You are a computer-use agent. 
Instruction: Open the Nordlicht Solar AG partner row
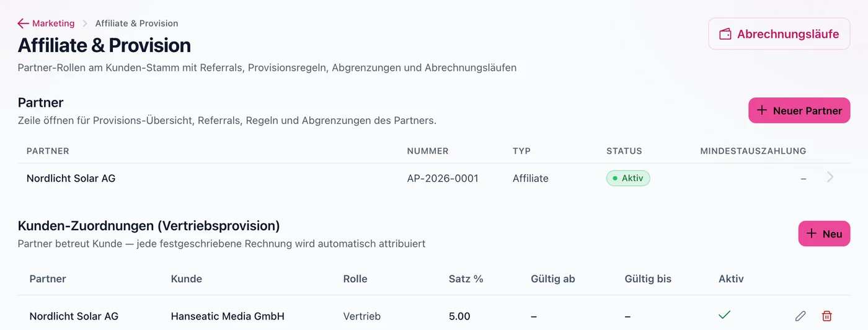(x=434, y=178)
